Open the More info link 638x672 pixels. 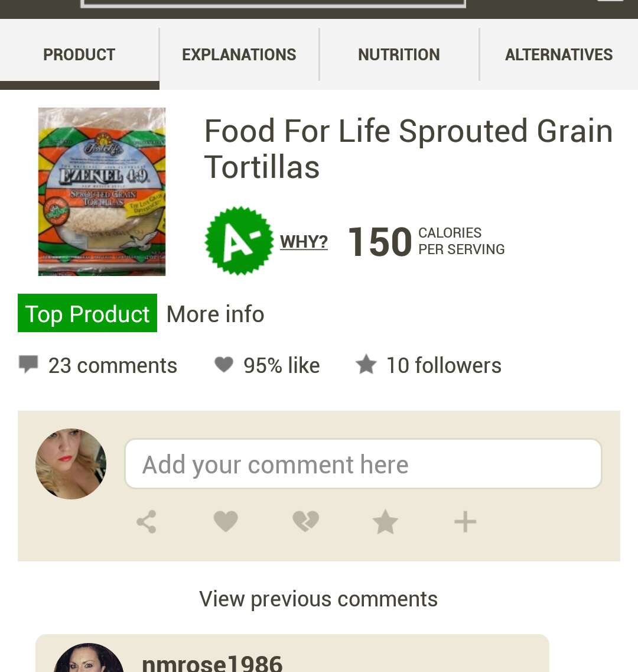[215, 314]
